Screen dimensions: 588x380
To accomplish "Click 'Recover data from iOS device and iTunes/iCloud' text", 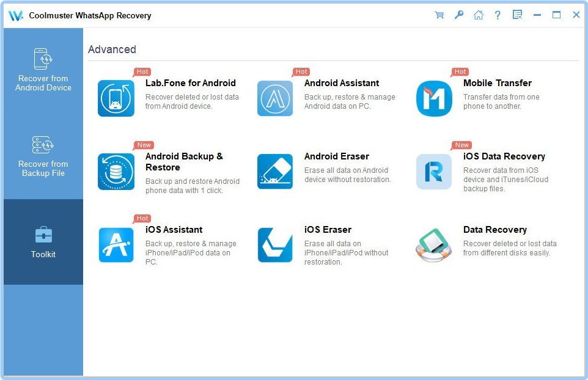I will pos(506,180).
